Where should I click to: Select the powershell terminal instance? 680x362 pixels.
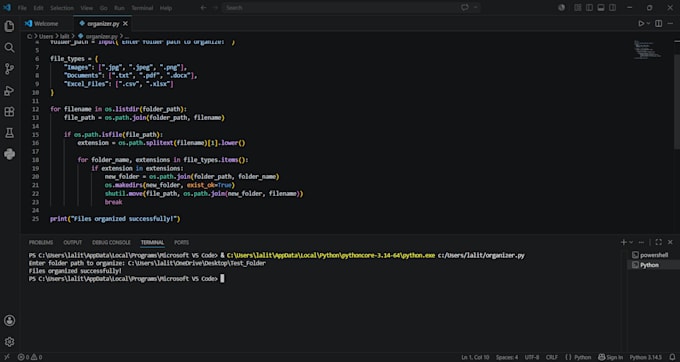(653, 255)
